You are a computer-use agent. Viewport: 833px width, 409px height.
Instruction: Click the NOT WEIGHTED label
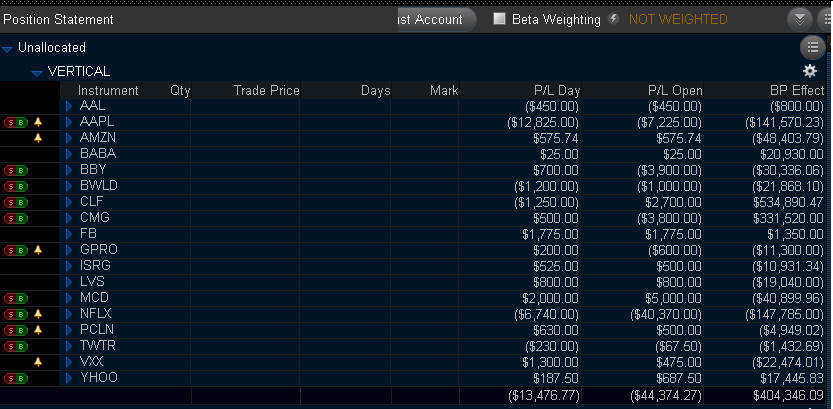678,19
